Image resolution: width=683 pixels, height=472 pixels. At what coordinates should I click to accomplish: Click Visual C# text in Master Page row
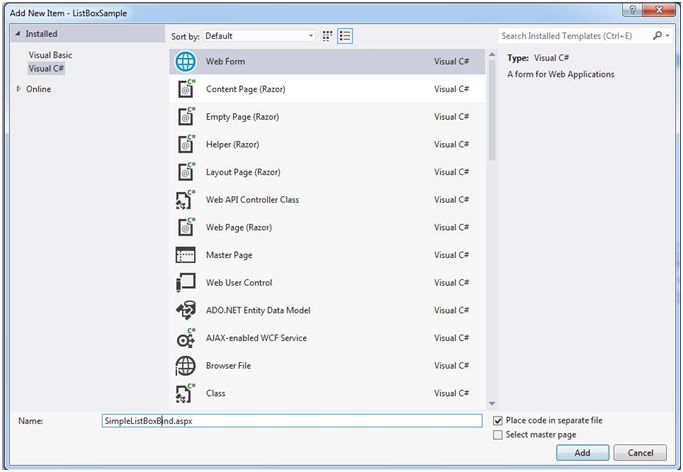coord(451,255)
